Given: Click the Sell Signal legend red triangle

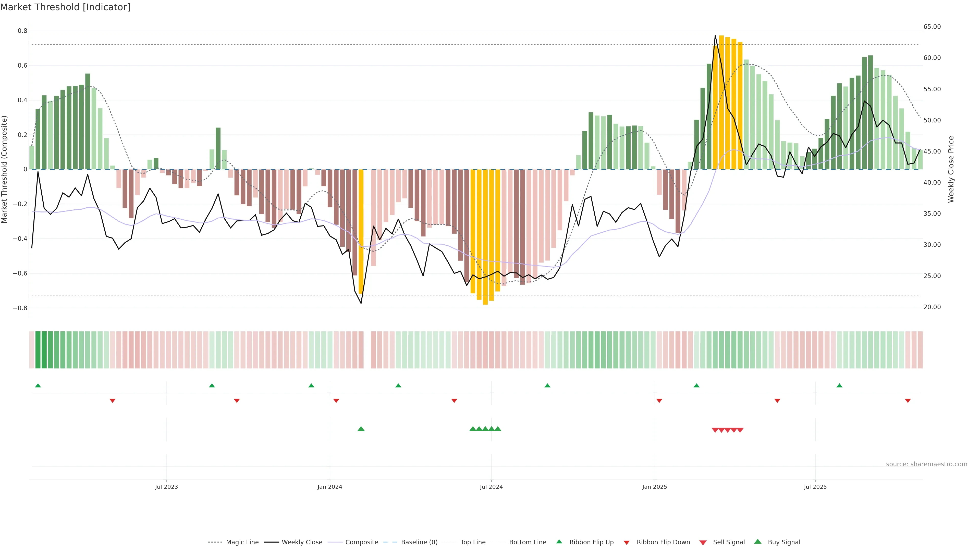Looking at the screenshot, I should point(703,543).
